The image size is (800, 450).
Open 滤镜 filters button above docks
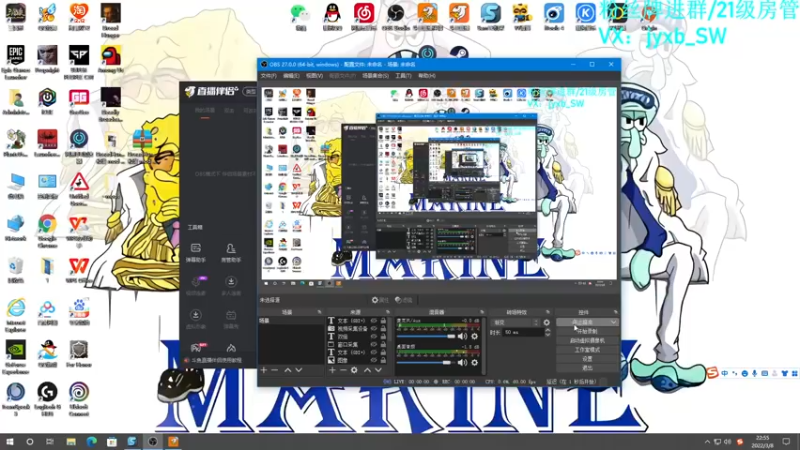click(x=403, y=300)
